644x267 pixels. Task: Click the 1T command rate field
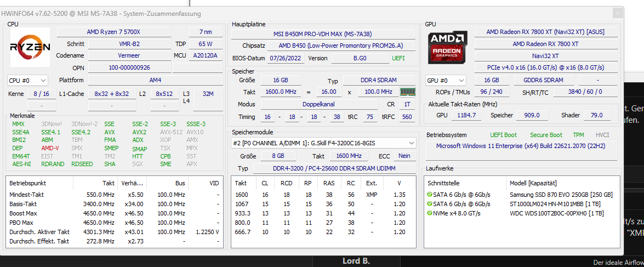pyautogui.click(x=407, y=104)
